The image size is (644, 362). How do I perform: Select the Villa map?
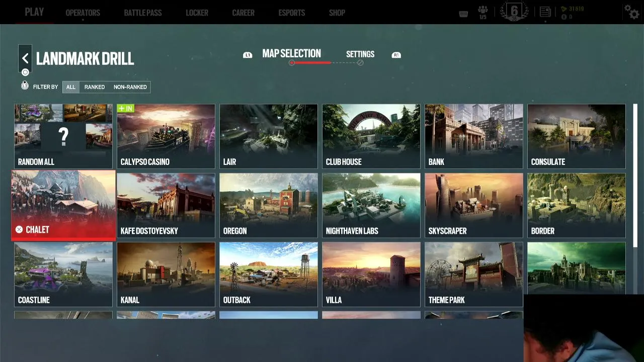[371, 274]
